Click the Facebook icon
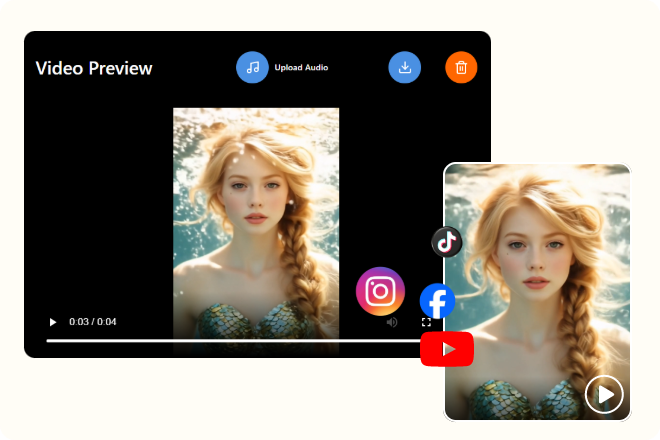This screenshot has height=440, width=660. pos(437,301)
